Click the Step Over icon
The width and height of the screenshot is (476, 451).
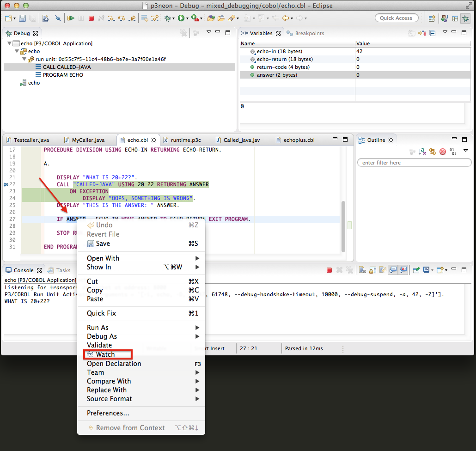point(122,18)
